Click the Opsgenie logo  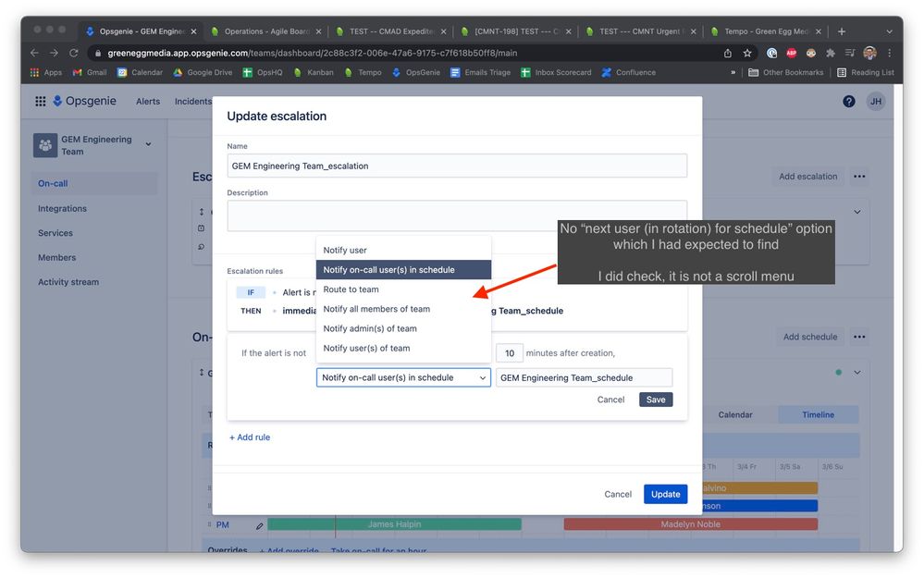tap(84, 101)
